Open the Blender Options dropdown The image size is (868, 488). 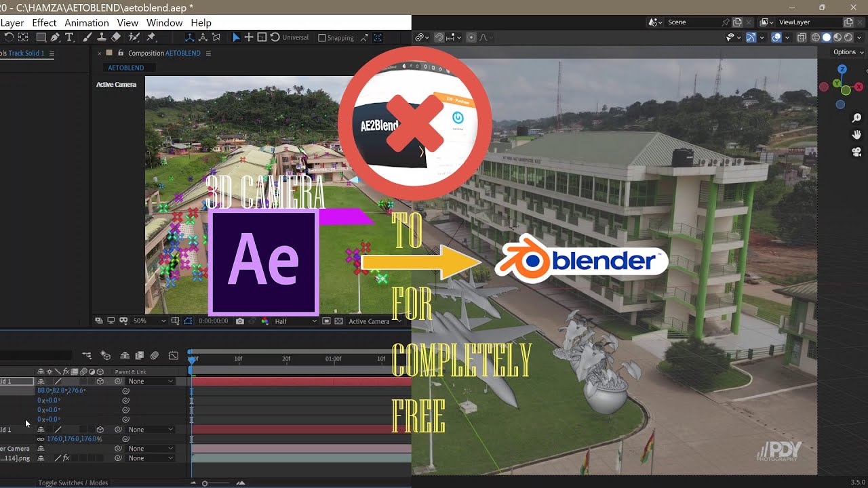[848, 52]
